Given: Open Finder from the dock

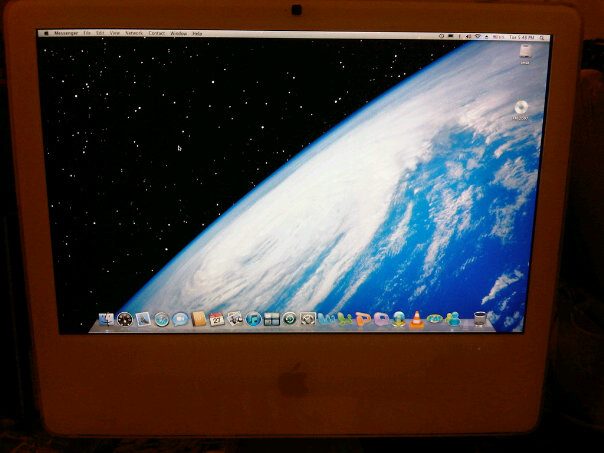Looking at the screenshot, I should pyautogui.click(x=106, y=319).
